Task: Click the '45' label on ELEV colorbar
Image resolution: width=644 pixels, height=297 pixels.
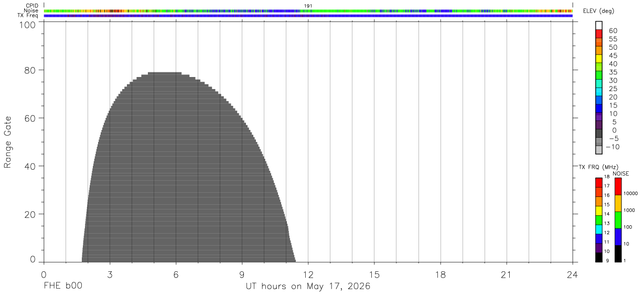Action: pos(613,56)
